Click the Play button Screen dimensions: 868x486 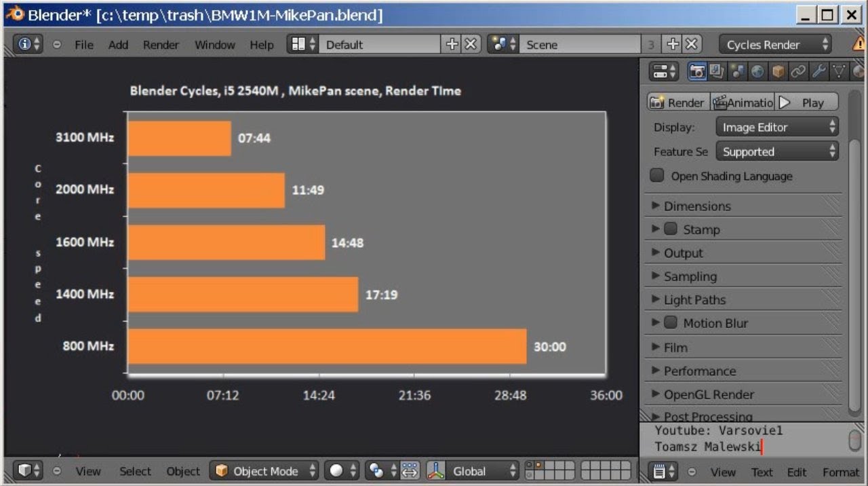(807, 102)
